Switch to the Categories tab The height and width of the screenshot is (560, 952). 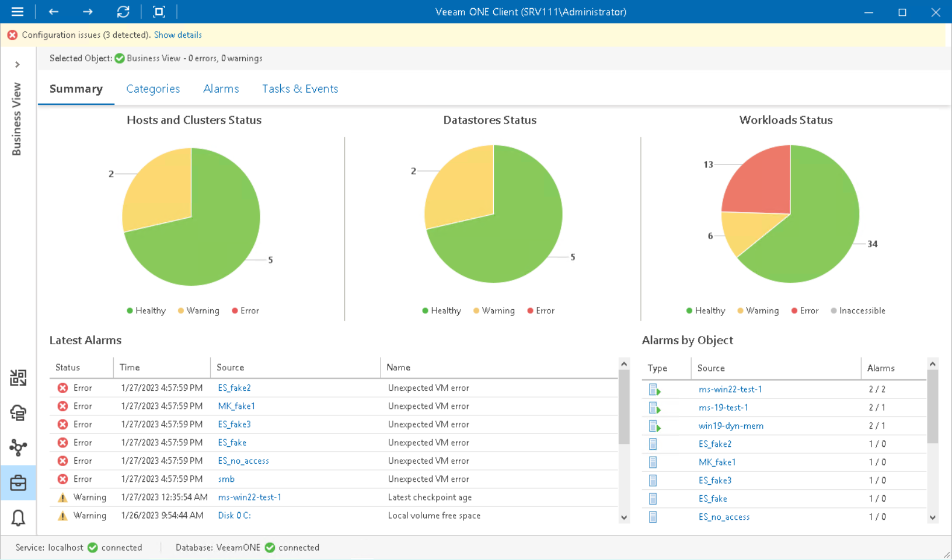[153, 89]
